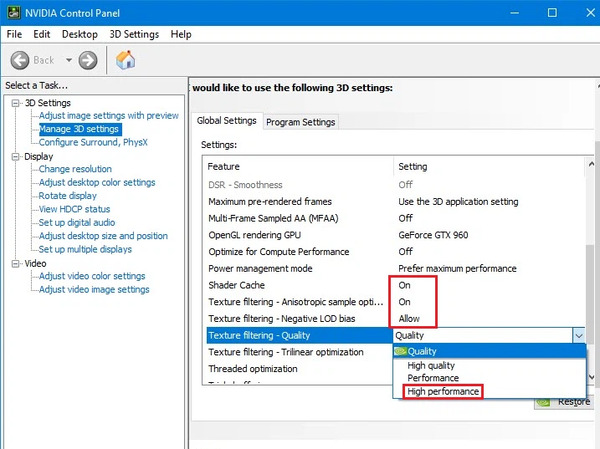The height and width of the screenshot is (449, 600).
Task: Choose High quality option in list
Action: coord(489,366)
